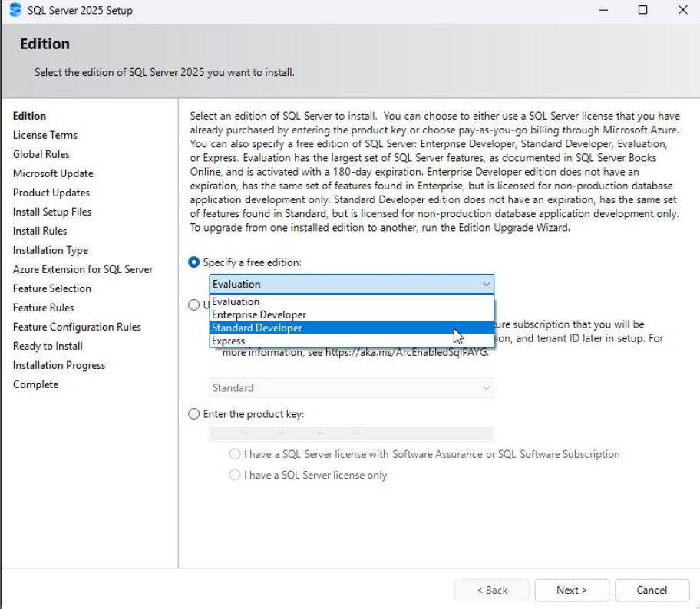Select Install Rules step in the sidebar

point(40,231)
